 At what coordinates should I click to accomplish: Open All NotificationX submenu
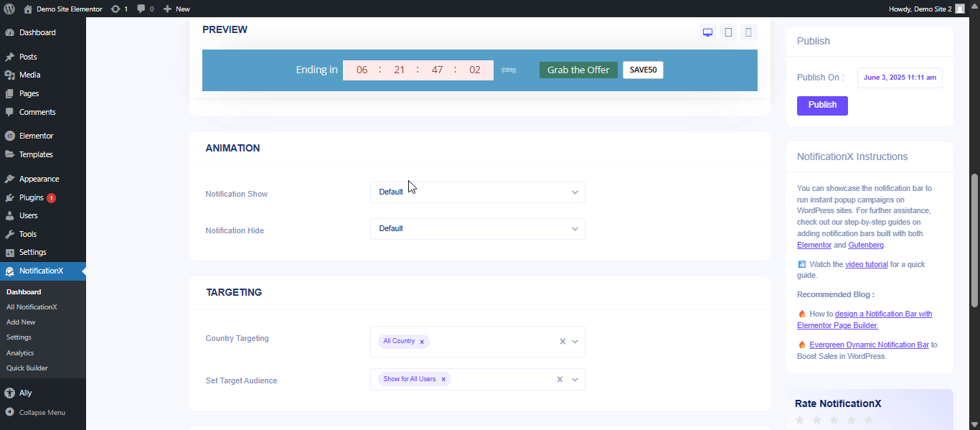pos(32,307)
